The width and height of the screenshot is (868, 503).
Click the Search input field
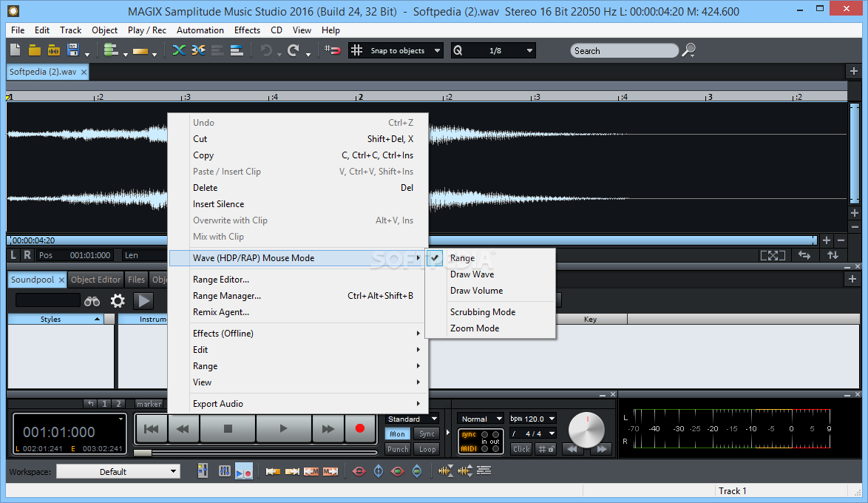[x=624, y=50]
